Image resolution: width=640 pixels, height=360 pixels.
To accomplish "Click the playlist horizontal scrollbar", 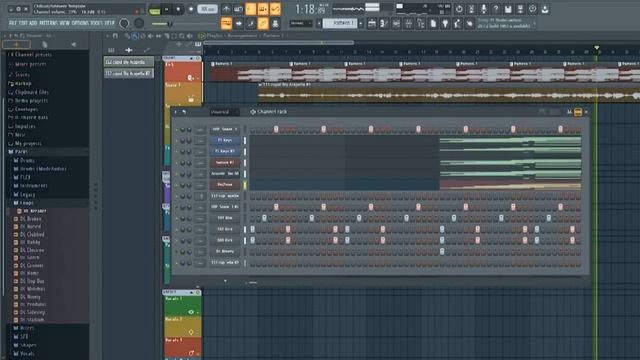I will click(x=279, y=42).
